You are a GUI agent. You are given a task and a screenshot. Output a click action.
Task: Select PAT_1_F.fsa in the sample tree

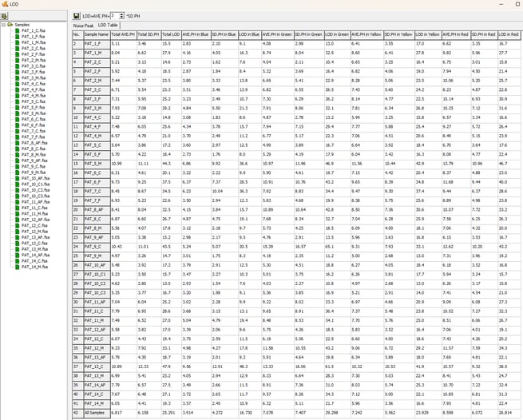click(x=34, y=37)
